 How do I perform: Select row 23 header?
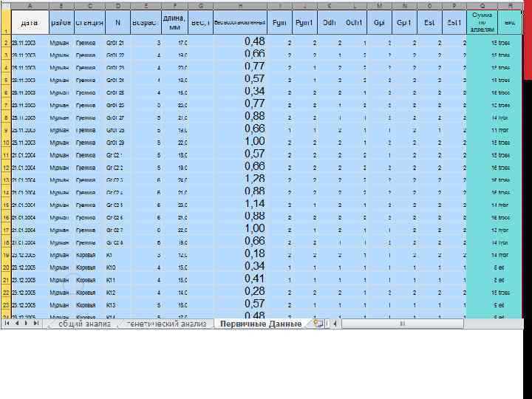click(x=6, y=304)
